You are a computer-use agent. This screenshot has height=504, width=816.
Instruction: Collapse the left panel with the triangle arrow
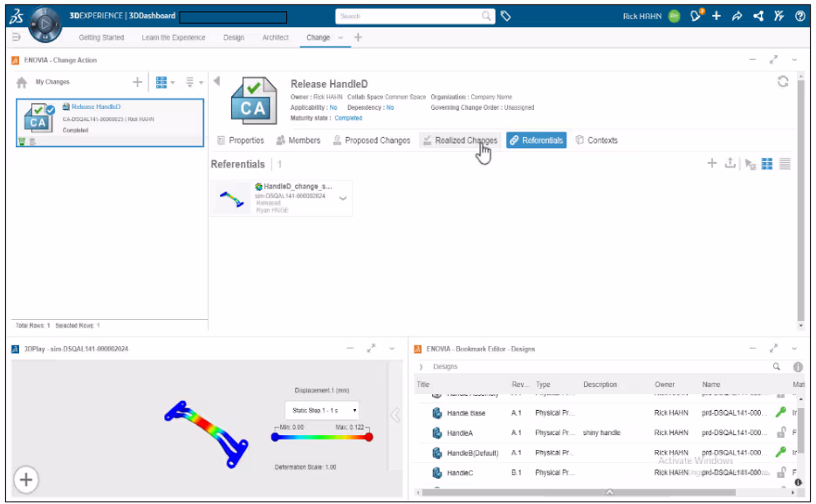pyautogui.click(x=217, y=81)
